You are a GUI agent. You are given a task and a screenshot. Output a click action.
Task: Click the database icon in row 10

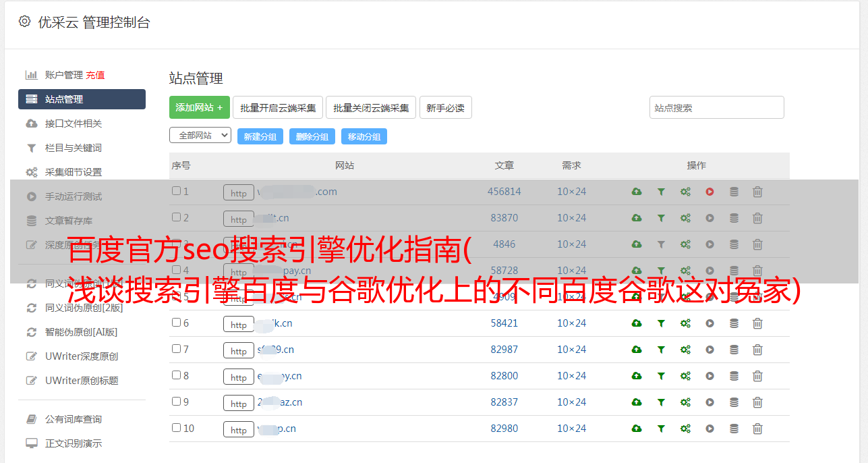pyautogui.click(x=734, y=429)
